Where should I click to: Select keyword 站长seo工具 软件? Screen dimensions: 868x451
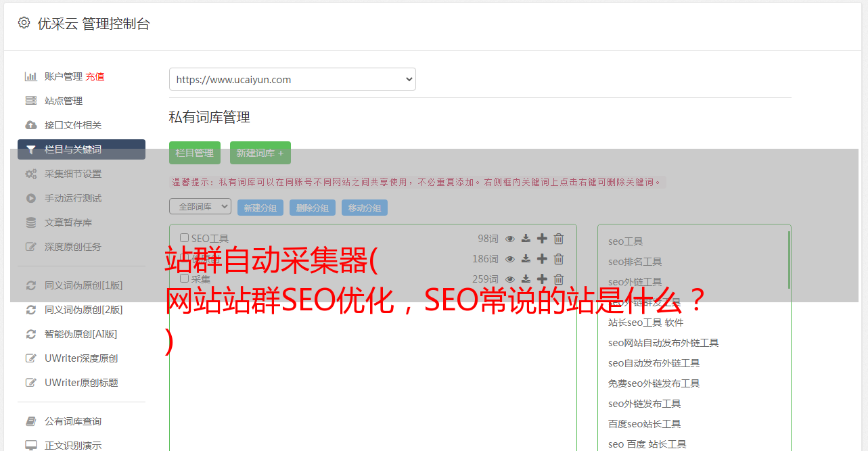(x=645, y=323)
